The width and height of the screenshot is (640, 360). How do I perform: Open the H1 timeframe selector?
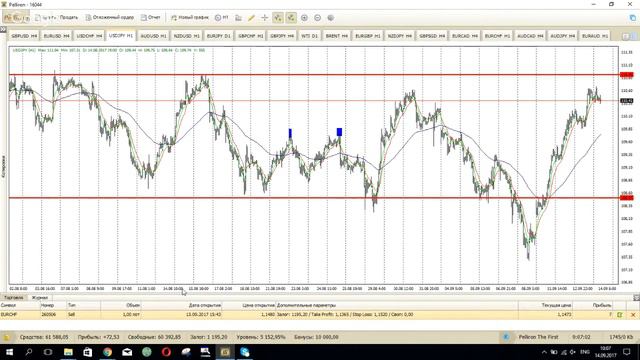point(222,18)
